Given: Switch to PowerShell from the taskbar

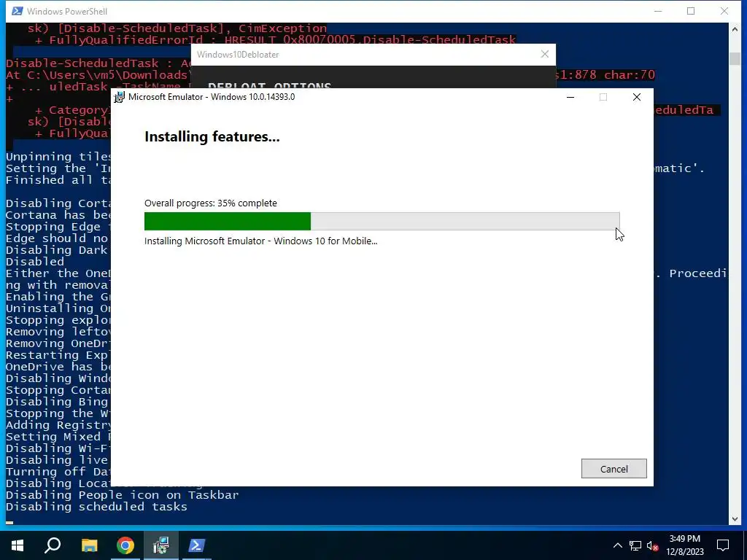Looking at the screenshot, I should click(197, 545).
